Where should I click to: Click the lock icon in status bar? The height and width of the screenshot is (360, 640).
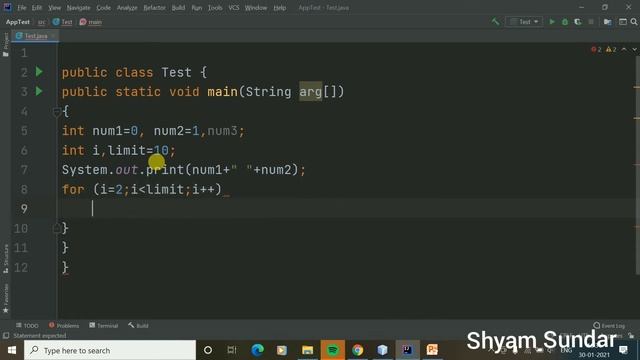[x=631, y=336]
